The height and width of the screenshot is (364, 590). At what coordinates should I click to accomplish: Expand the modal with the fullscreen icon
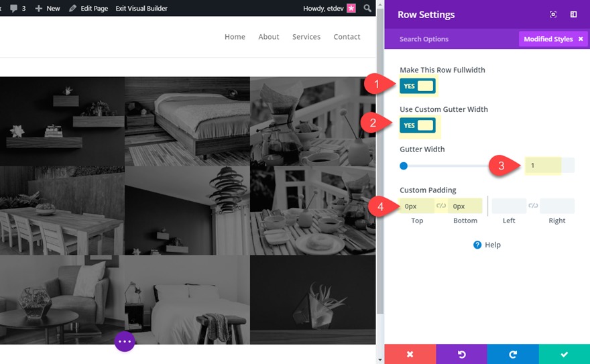553,14
